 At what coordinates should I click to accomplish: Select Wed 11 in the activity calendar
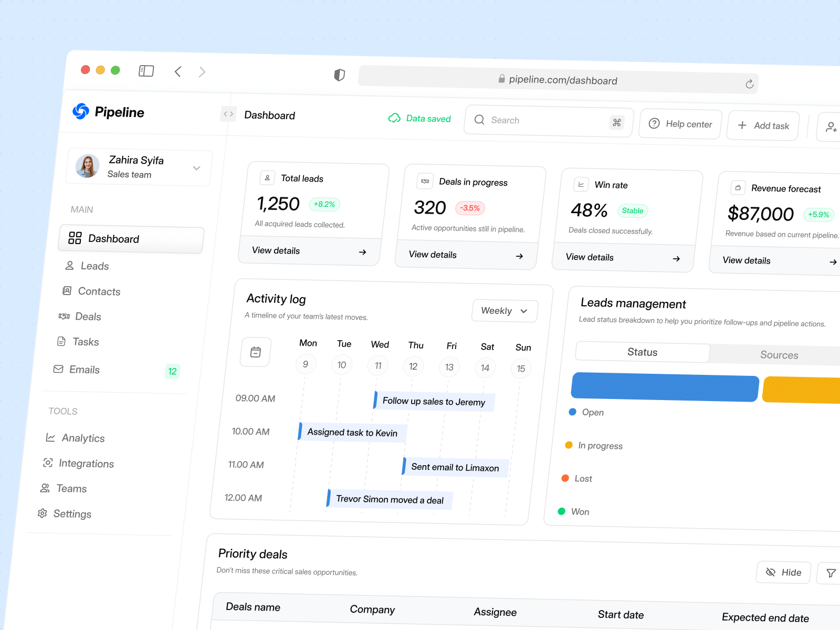click(378, 365)
